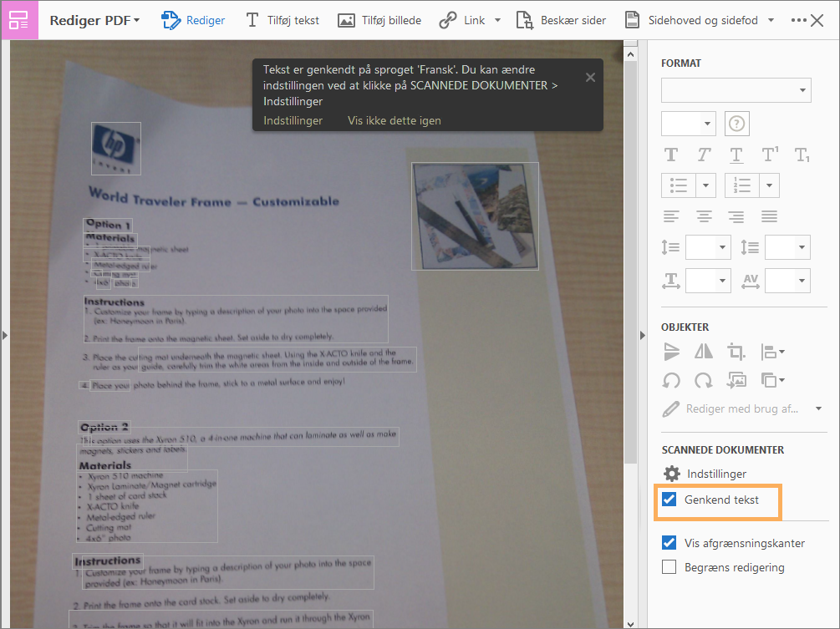Screen dimensions: 840x629
Task: Click Indstillinger link in the notification
Action: 293,120
